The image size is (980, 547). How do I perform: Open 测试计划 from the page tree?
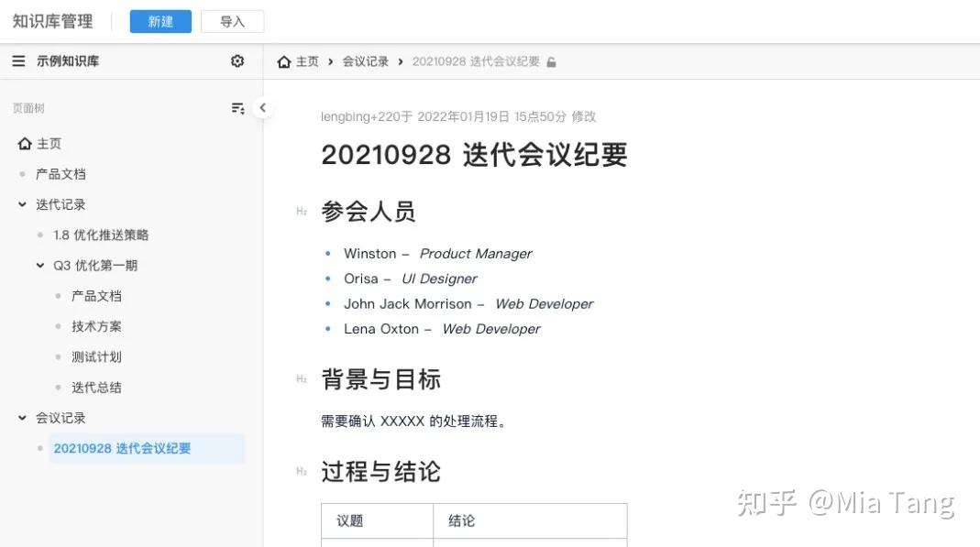tap(96, 356)
